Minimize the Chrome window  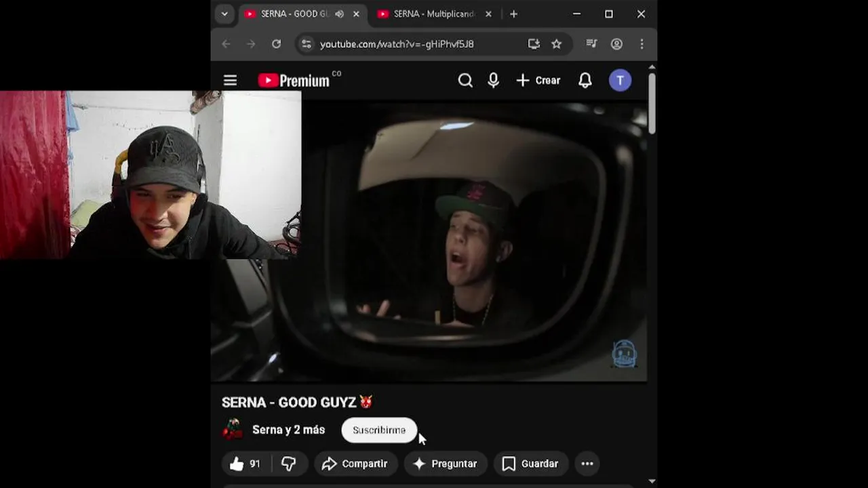[577, 14]
